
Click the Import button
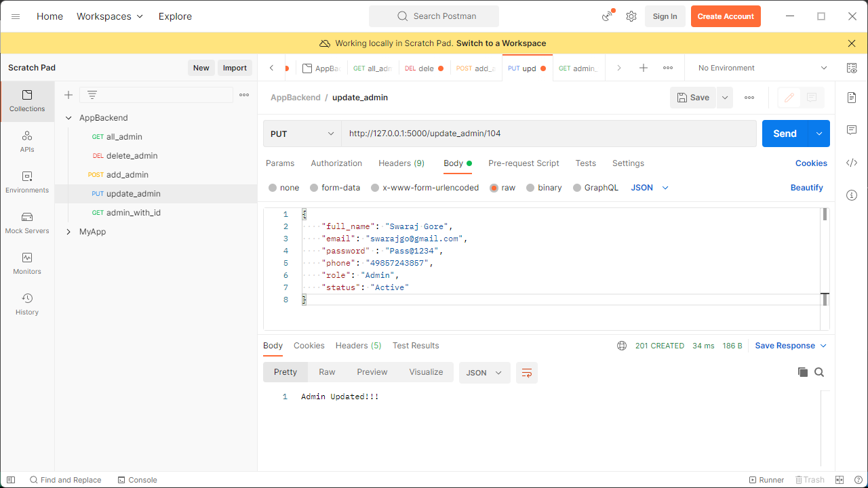(235, 68)
